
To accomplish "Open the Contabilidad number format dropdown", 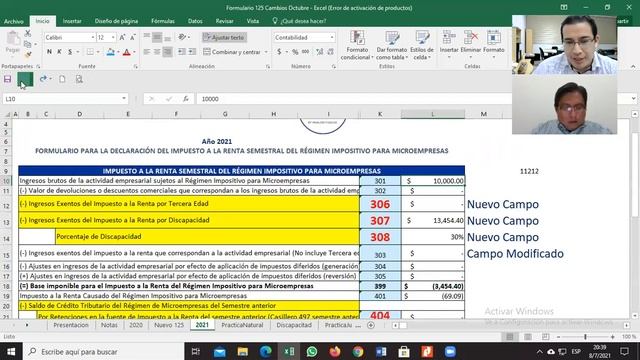I will (x=332, y=38).
